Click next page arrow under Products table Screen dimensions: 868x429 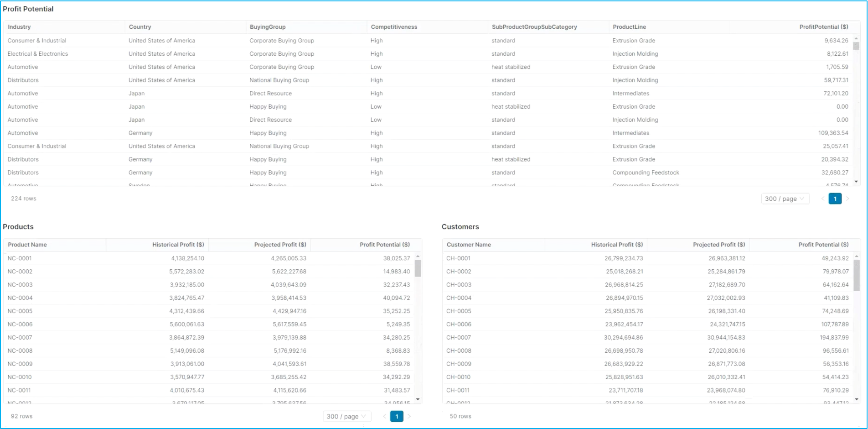pyautogui.click(x=409, y=416)
